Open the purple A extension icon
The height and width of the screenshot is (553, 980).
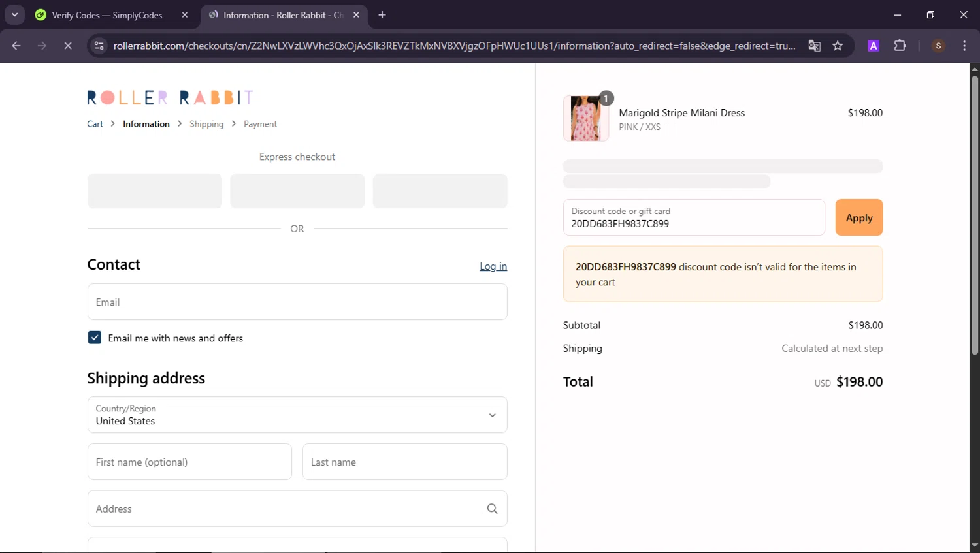point(874,46)
